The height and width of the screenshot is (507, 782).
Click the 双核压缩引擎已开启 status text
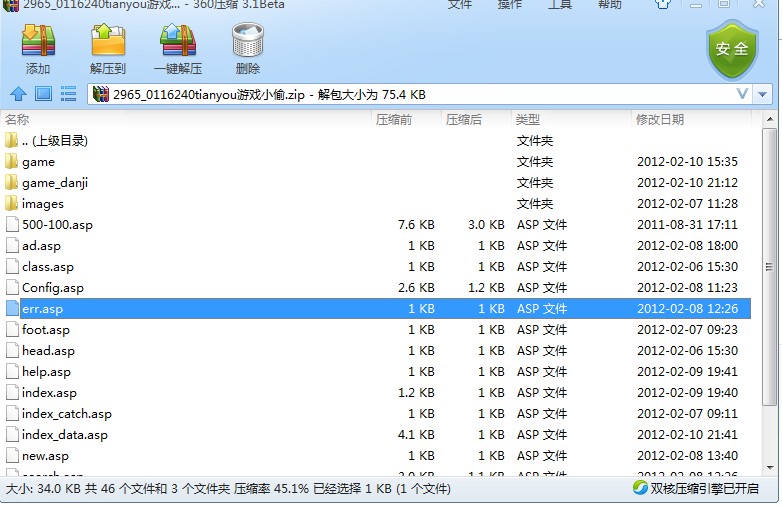tap(704, 488)
